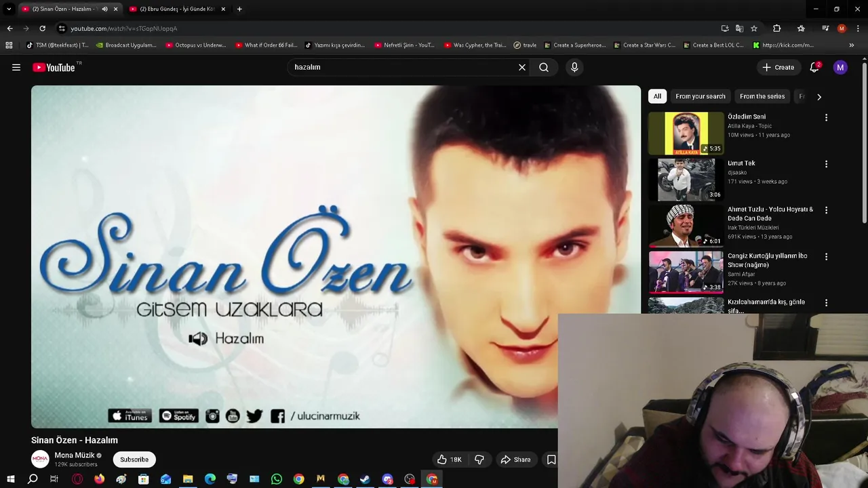Go back in browser history
The height and width of the screenshot is (488, 868).
coord(9,28)
